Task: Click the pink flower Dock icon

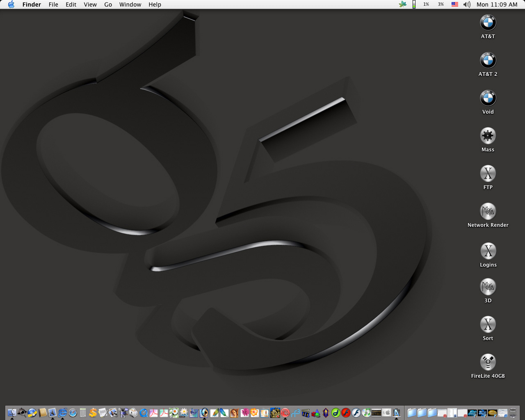Action: [245, 412]
